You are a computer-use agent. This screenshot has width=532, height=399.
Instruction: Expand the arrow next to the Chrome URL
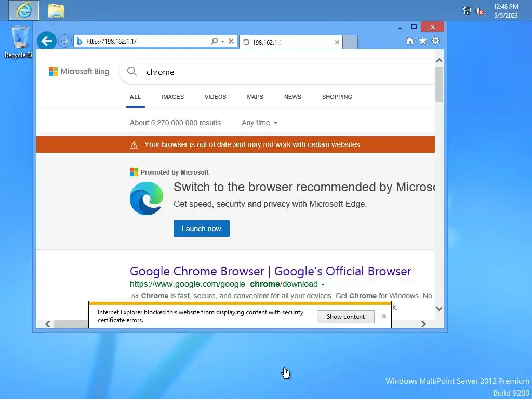323,285
